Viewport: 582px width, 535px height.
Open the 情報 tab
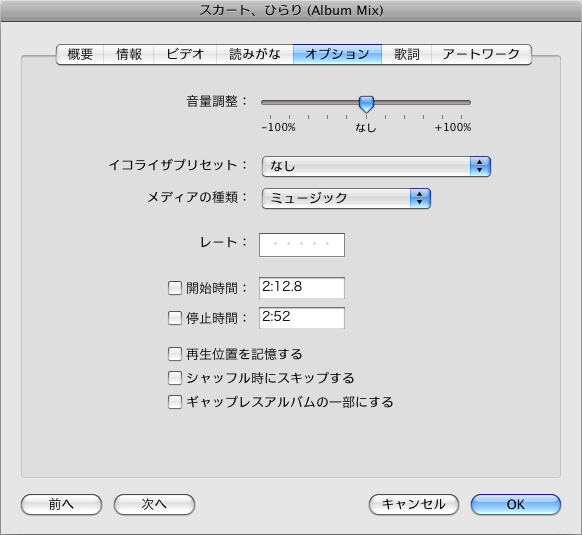tap(128, 55)
